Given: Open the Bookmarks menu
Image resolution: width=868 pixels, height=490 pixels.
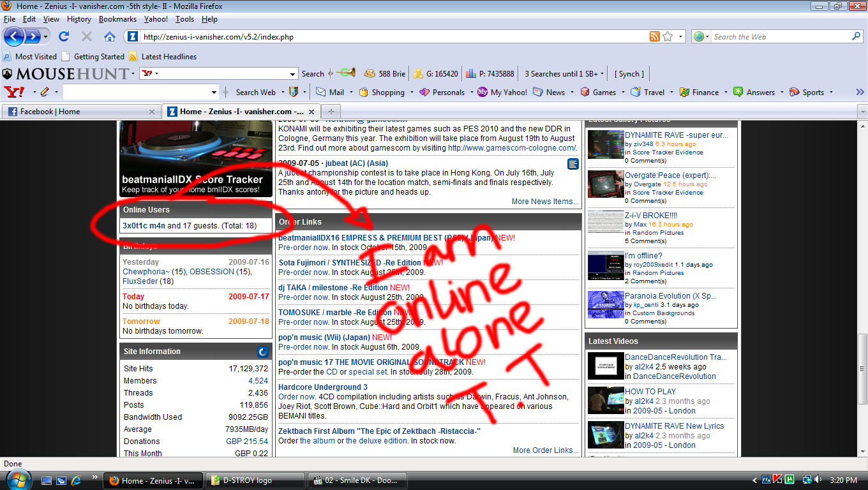Looking at the screenshot, I should point(117,19).
